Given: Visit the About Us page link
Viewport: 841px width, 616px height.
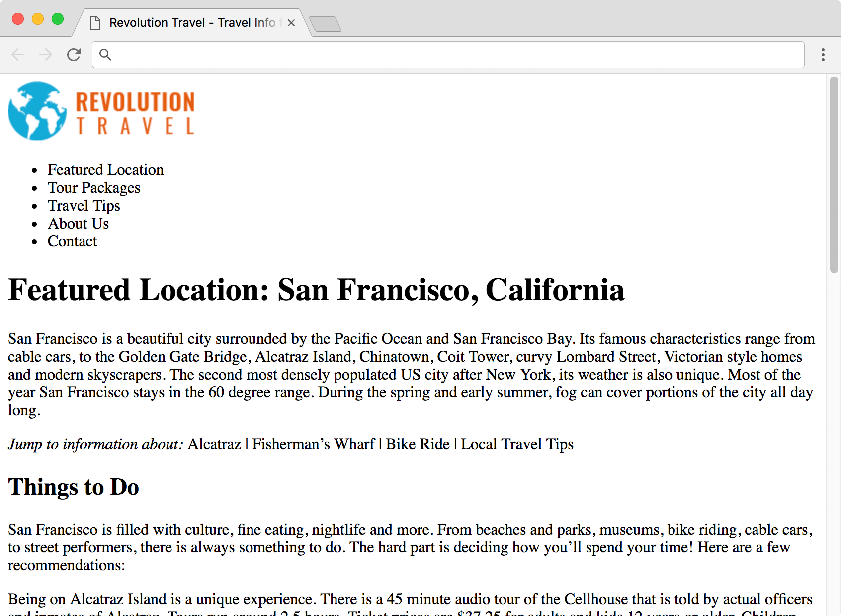Looking at the screenshot, I should pyautogui.click(x=78, y=224).
